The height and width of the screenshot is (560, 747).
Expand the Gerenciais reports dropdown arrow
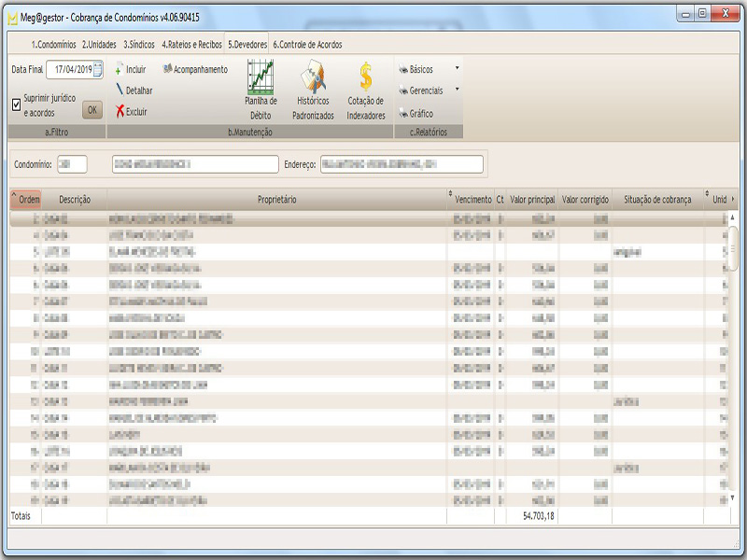point(457,91)
